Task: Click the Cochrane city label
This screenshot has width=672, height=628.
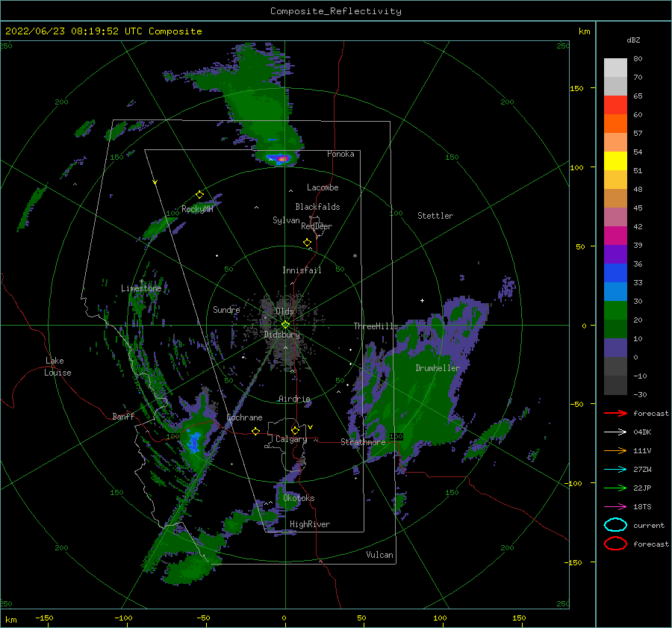Action: [244, 417]
